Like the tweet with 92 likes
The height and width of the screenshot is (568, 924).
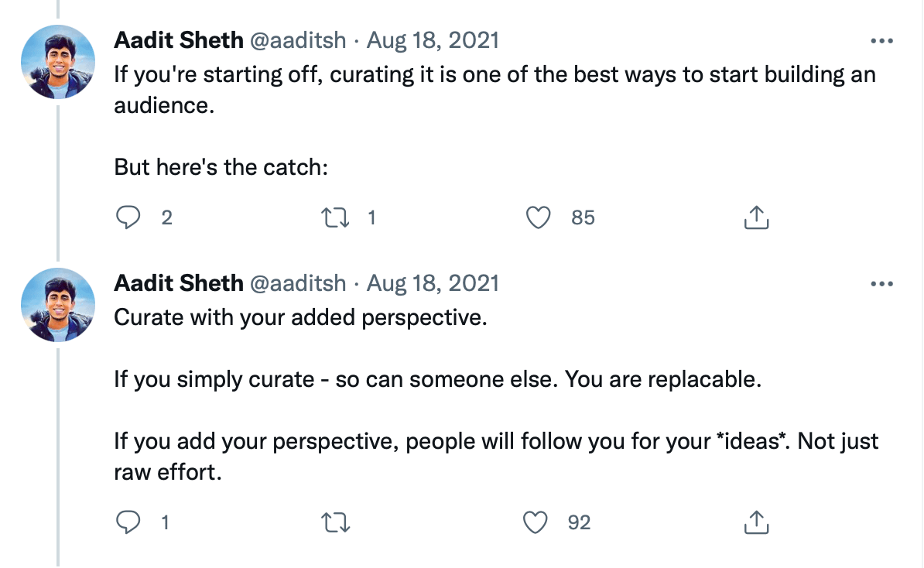(536, 523)
